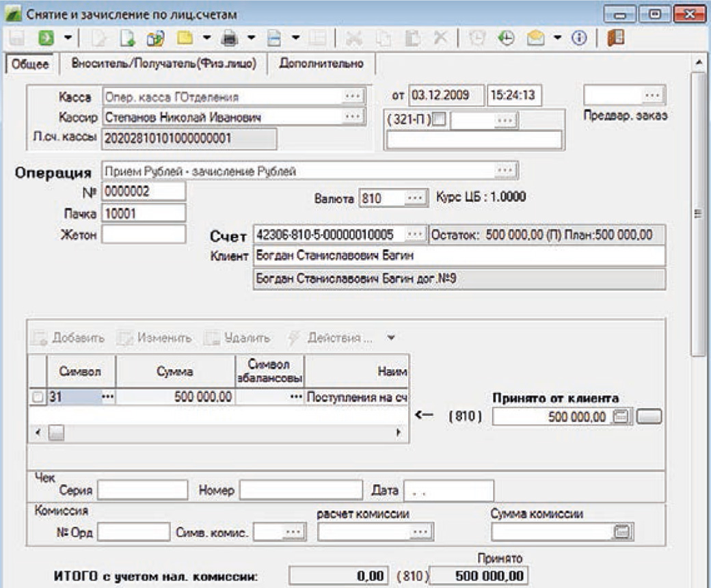Check the row checkbox for symbol 31
The width and height of the screenshot is (711, 588).
click(x=38, y=397)
